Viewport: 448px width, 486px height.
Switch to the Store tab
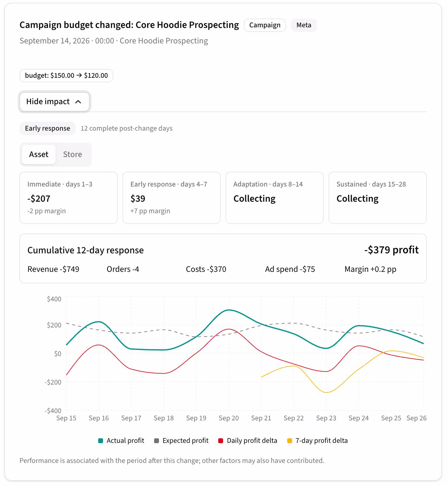(73, 154)
